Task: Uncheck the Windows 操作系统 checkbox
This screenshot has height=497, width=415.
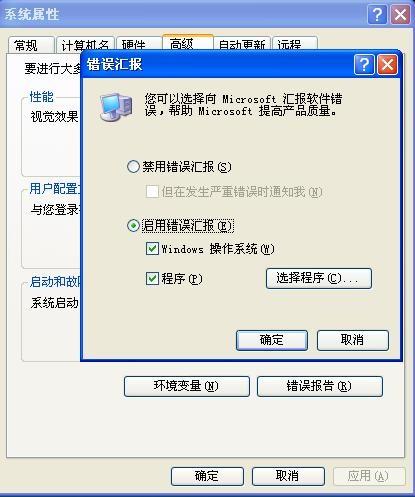Action: [152, 249]
